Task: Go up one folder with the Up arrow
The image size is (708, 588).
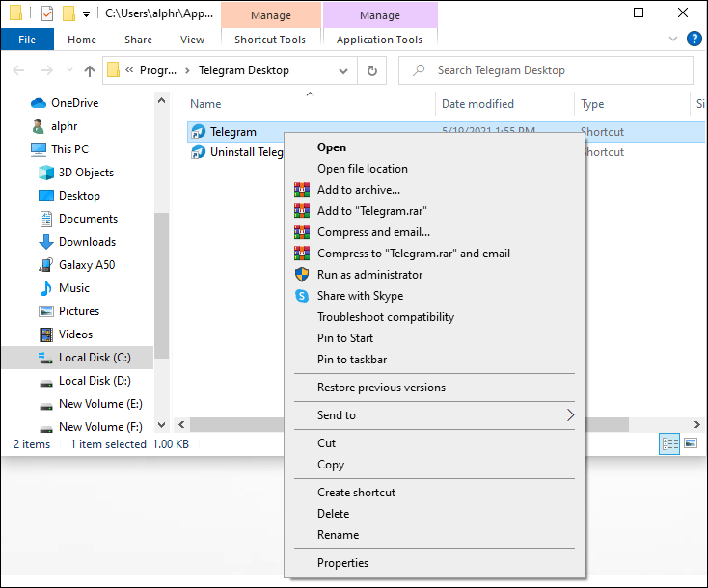Action: click(90, 70)
